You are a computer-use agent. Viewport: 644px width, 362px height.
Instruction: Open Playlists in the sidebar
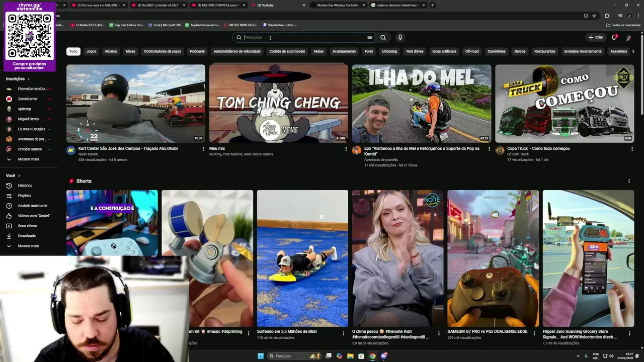pos(24,196)
